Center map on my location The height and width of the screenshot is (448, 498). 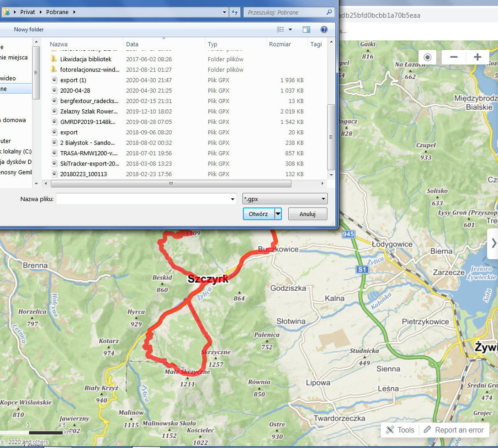(x=428, y=57)
